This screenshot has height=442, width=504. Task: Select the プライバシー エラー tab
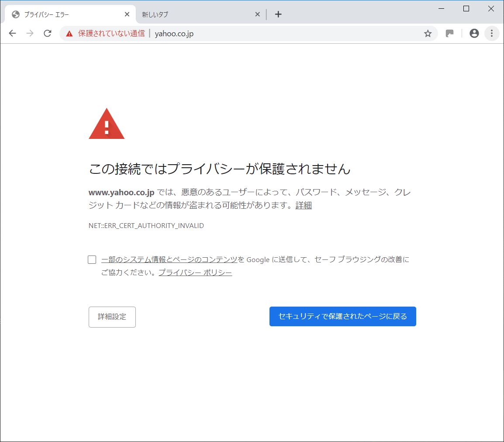tap(69, 14)
